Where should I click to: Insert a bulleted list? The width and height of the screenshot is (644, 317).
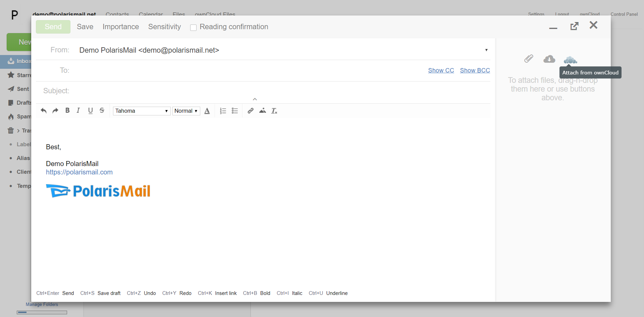tap(235, 111)
